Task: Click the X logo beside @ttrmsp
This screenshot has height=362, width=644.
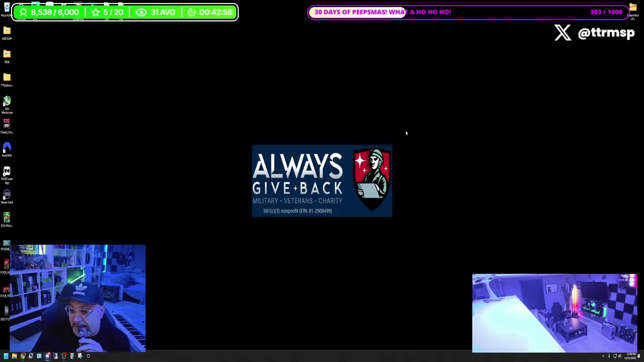Action: pyautogui.click(x=563, y=33)
